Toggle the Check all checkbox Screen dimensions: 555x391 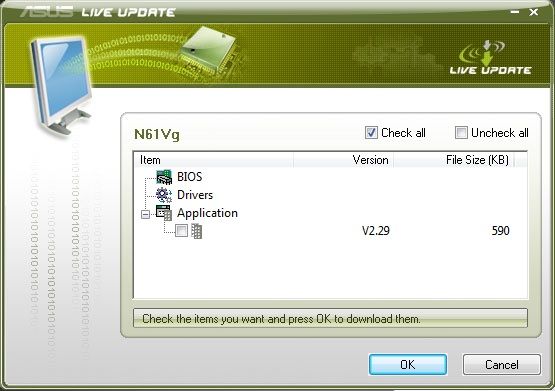point(371,133)
